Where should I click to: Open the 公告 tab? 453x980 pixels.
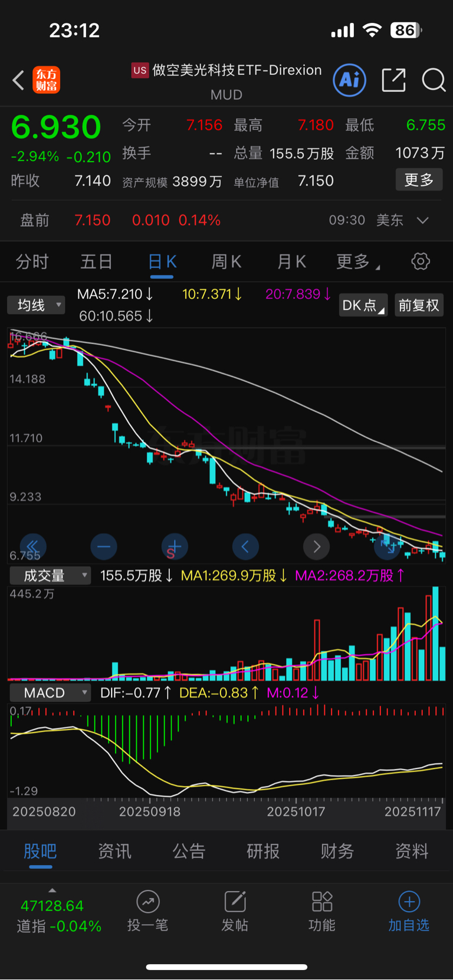pyautogui.click(x=189, y=851)
